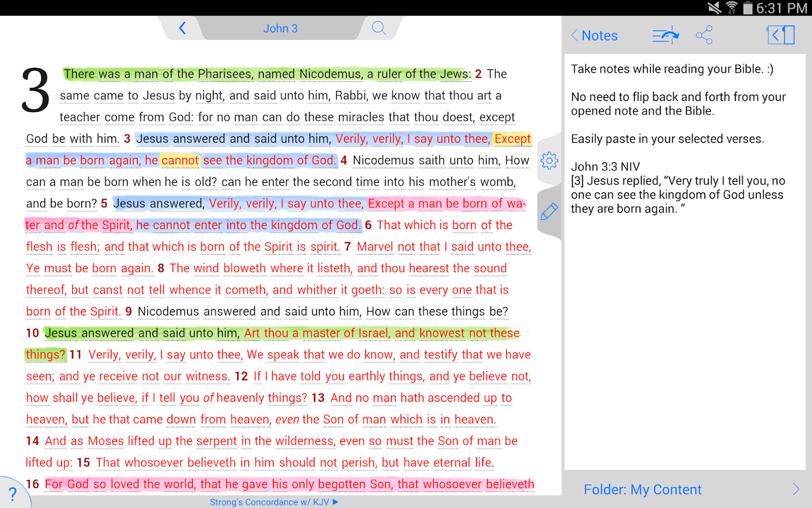Tap the back arrow beside John 3
Image resolution: width=812 pixels, height=508 pixels.
(x=182, y=28)
